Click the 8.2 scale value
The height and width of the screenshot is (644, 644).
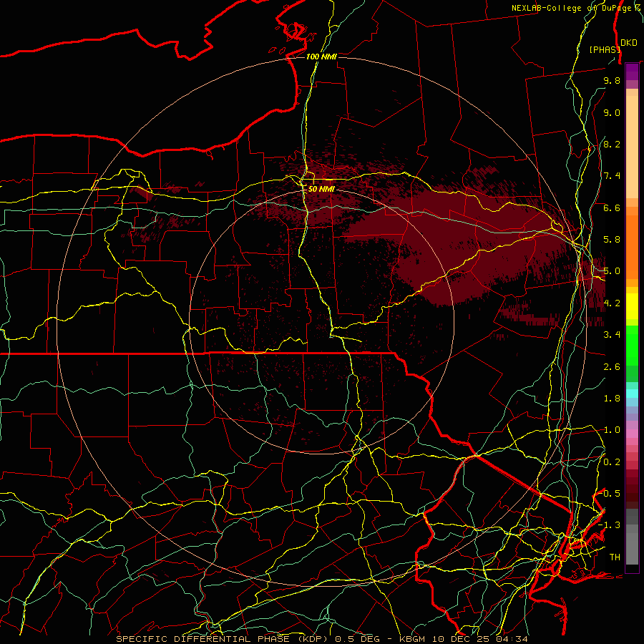click(612, 144)
